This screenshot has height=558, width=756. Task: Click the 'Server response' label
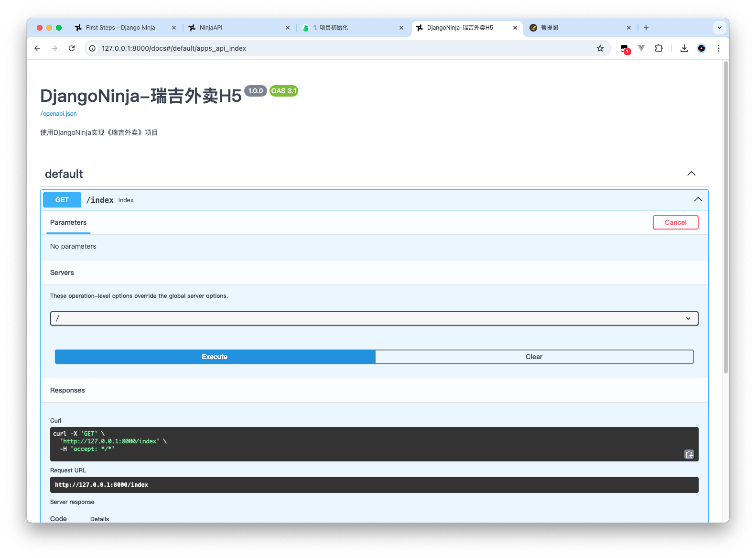pos(72,502)
